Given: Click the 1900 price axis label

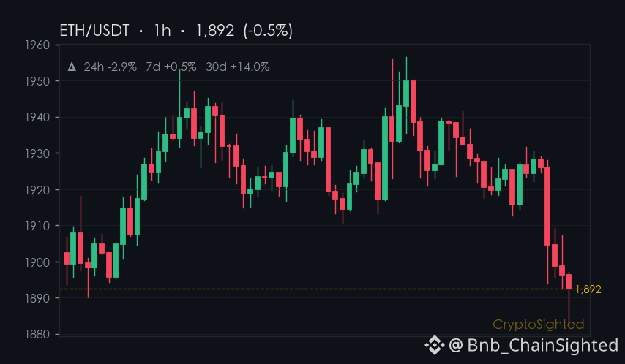Looking at the screenshot, I should [x=37, y=262].
